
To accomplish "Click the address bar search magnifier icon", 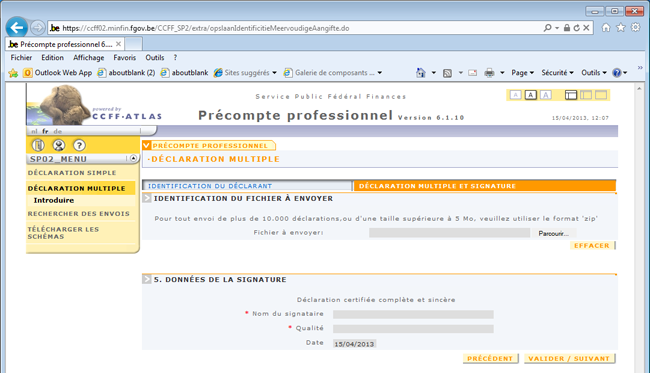I will pyautogui.click(x=547, y=28).
